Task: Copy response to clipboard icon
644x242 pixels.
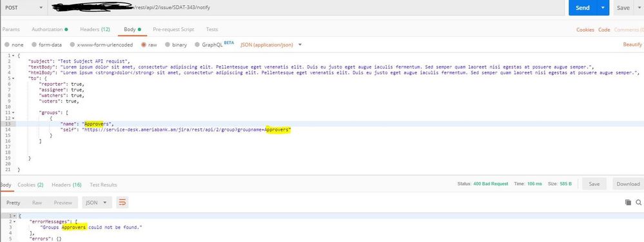Action: point(628,202)
